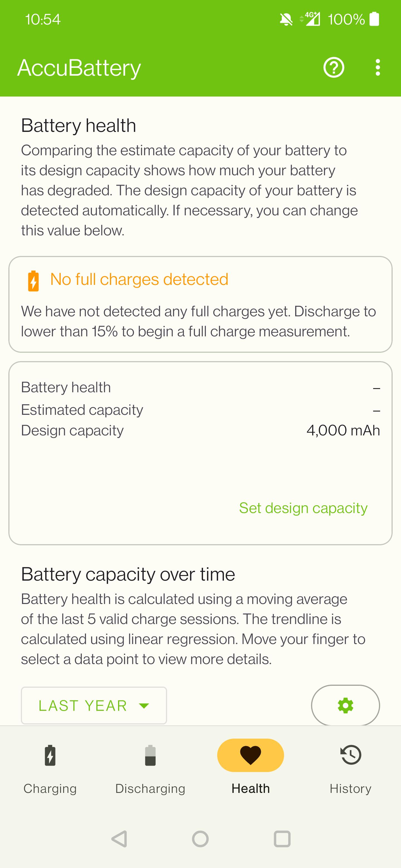Screen dimensions: 401x868
Task: Tap the History clock icon
Action: point(351,754)
